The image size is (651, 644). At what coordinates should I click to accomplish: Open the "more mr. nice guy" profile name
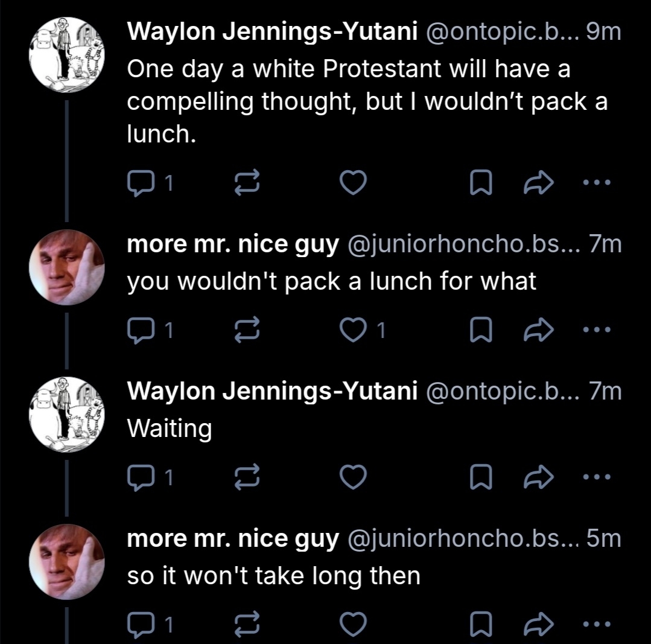click(x=232, y=244)
